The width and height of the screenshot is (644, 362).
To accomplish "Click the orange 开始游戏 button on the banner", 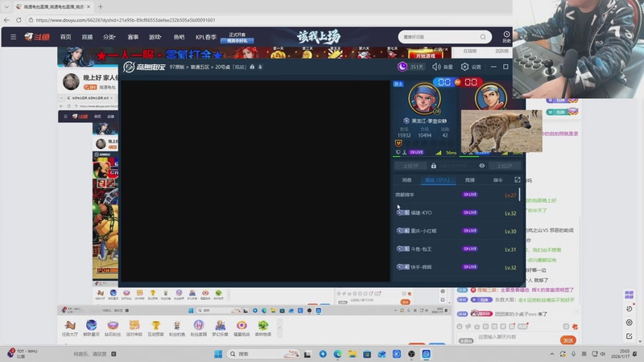I will pos(426,56).
